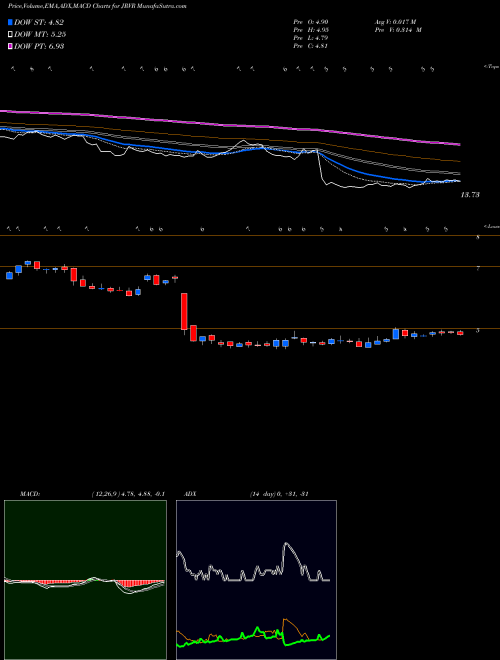Screen dimensions: 500x660
Task: Click the 'Pre O: 4.90' value
Action: (x=311, y=22)
